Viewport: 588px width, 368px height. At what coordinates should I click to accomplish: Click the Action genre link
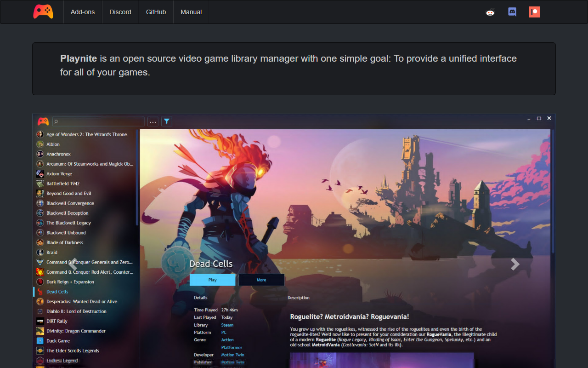point(227,340)
